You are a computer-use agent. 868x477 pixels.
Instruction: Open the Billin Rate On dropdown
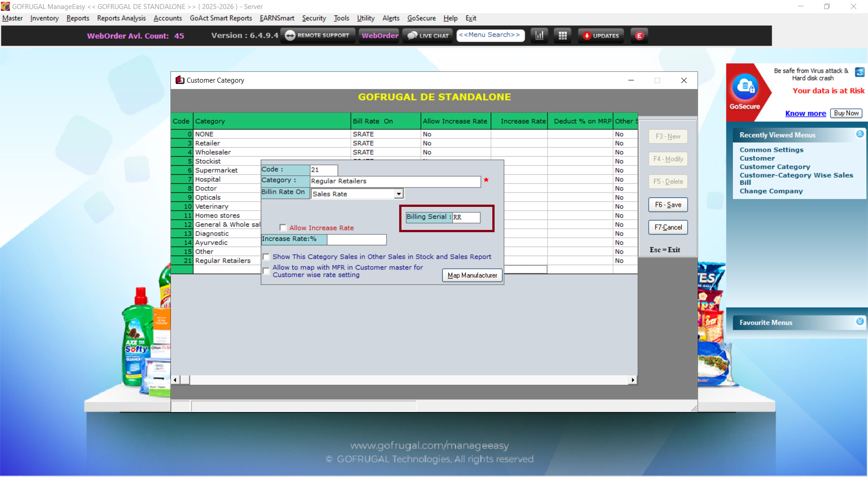pyautogui.click(x=398, y=194)
